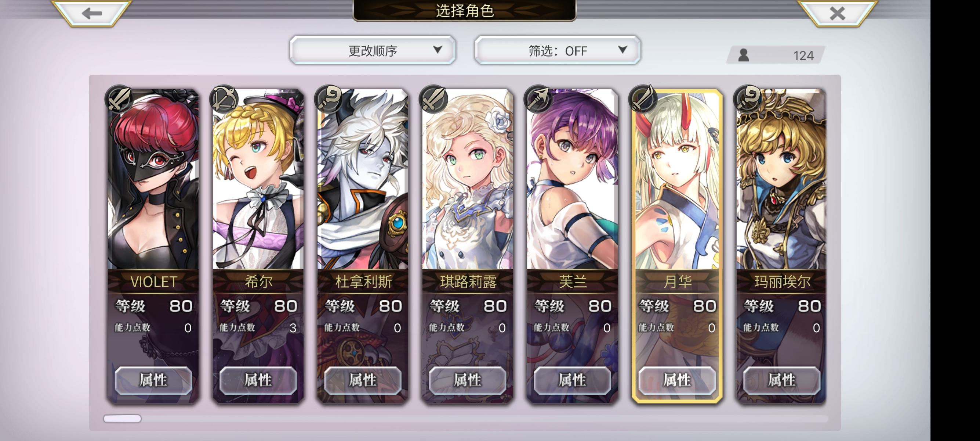Open 属性 for VIOLET
Viewport: 980px width, 441px height.
tap(153, 380)
